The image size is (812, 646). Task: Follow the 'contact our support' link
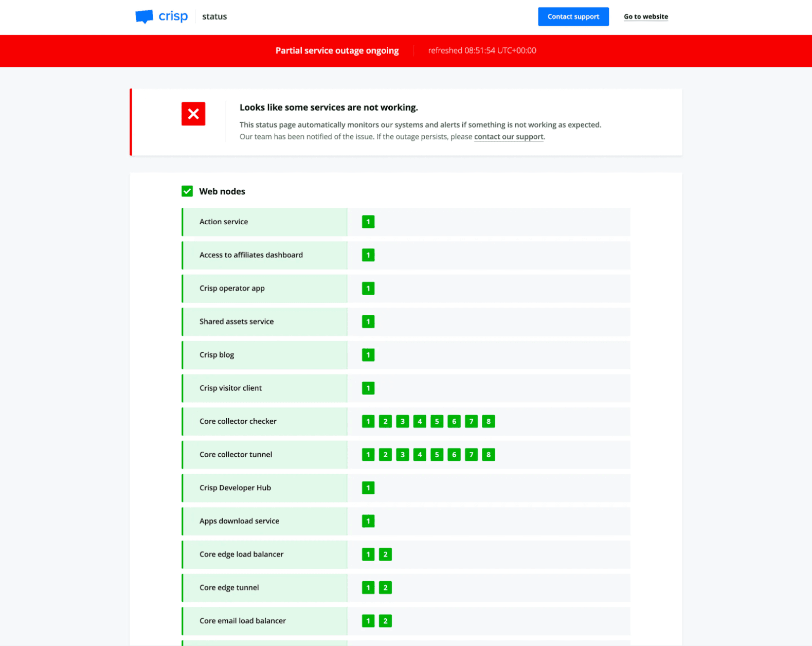509,137
